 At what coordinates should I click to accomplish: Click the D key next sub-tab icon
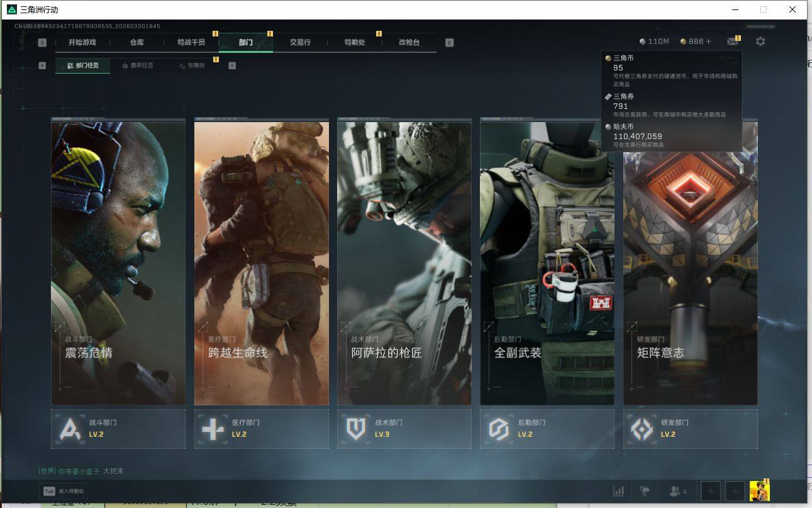point(232,65)
